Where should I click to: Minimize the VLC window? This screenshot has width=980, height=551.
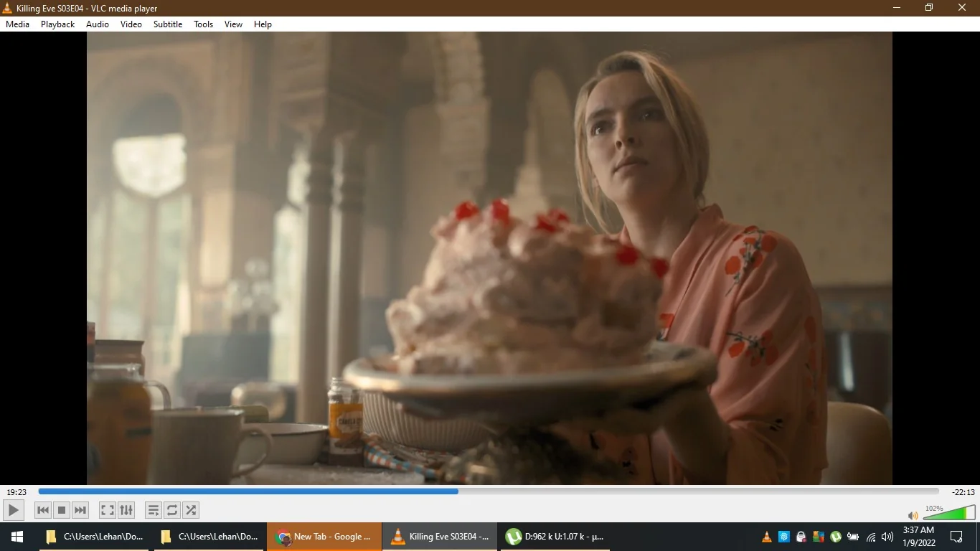897,8
